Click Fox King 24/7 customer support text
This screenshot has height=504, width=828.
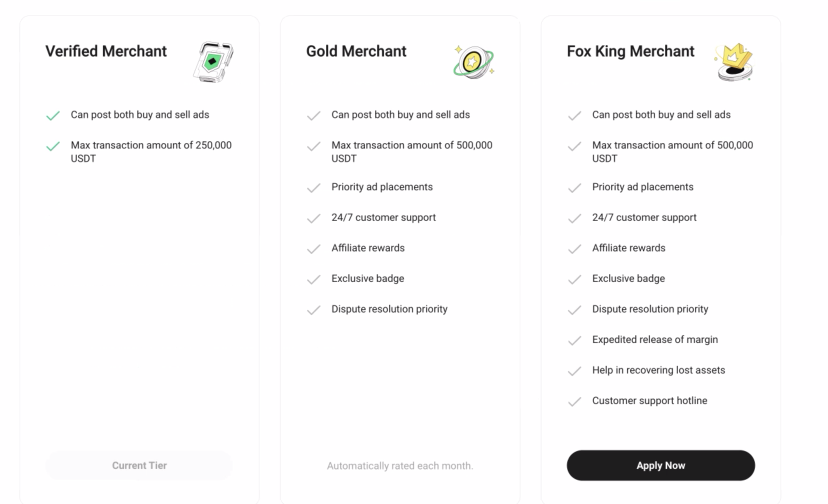(644, 218)
